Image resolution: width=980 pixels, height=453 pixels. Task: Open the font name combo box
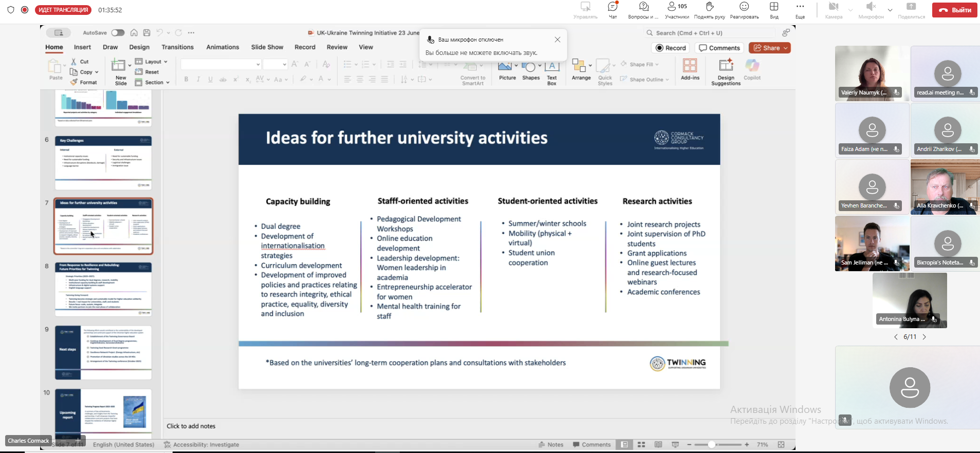coord(220,64)
